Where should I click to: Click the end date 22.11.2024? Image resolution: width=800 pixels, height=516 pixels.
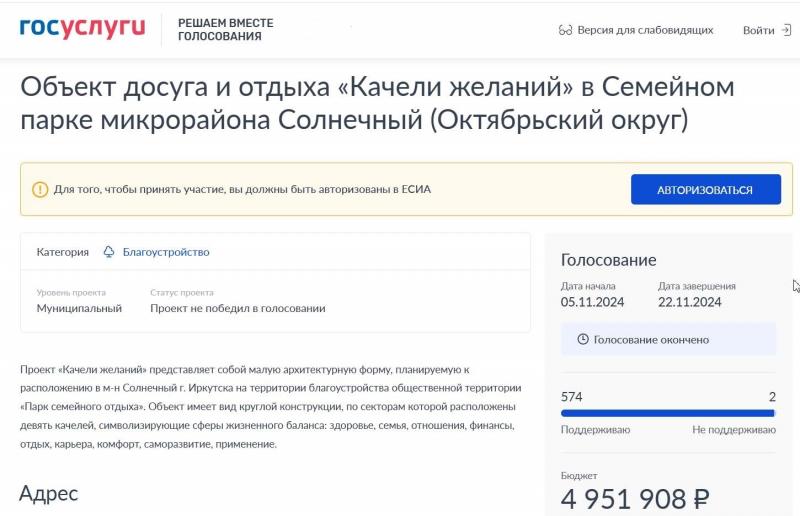(x=689, y=301)
